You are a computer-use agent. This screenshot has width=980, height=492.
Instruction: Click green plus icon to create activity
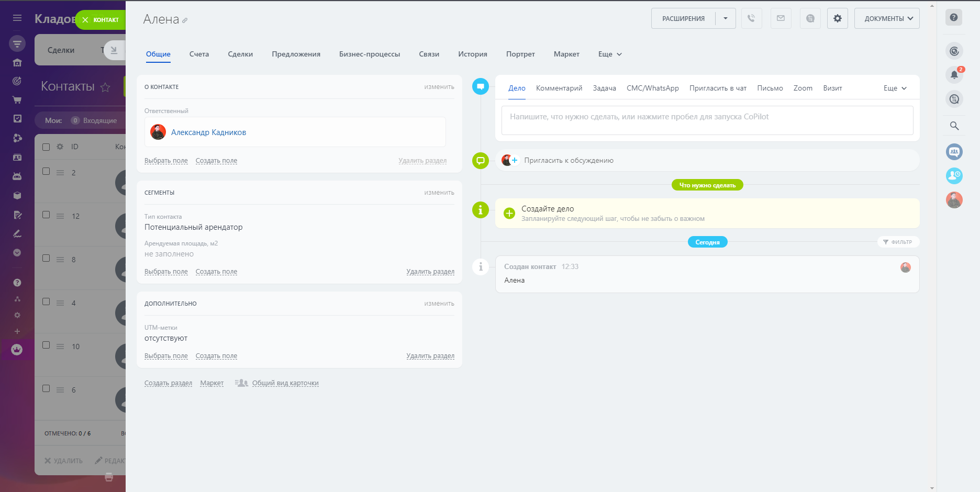pyautogui.click(x=509, y=213)
